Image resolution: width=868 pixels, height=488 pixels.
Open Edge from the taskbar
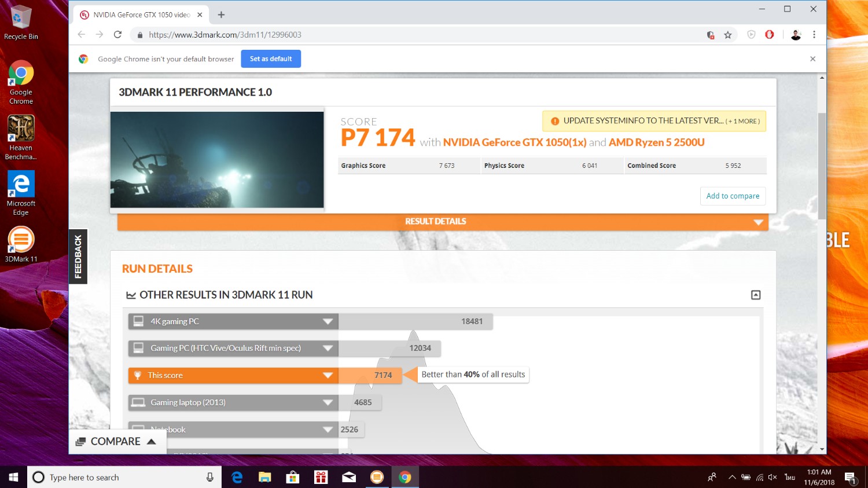coord(237,477)
